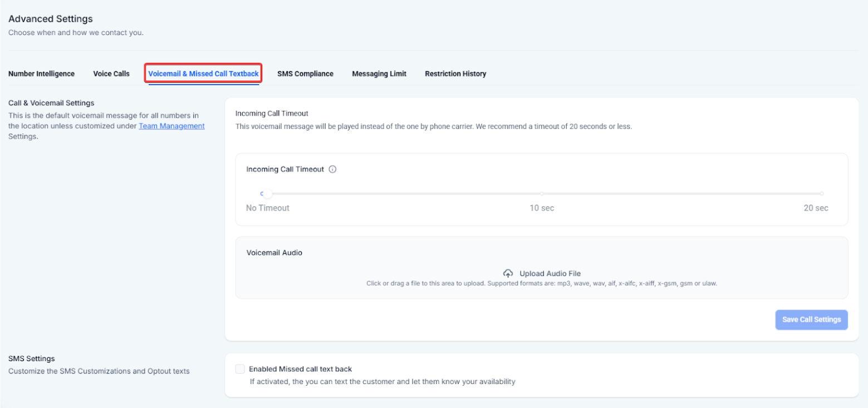Set timeout slider to the 20 sec mark

[x=821, y=194]
